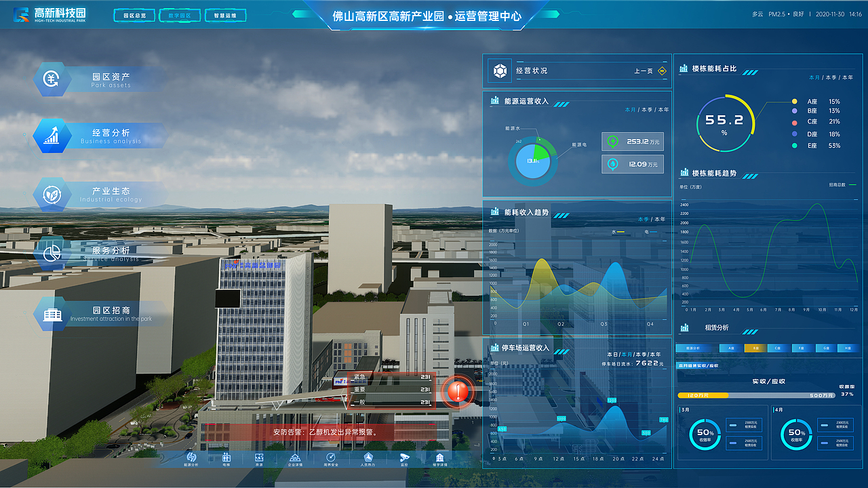Open the 房源 icon in bottom toolbar

[x=259, y=457]
